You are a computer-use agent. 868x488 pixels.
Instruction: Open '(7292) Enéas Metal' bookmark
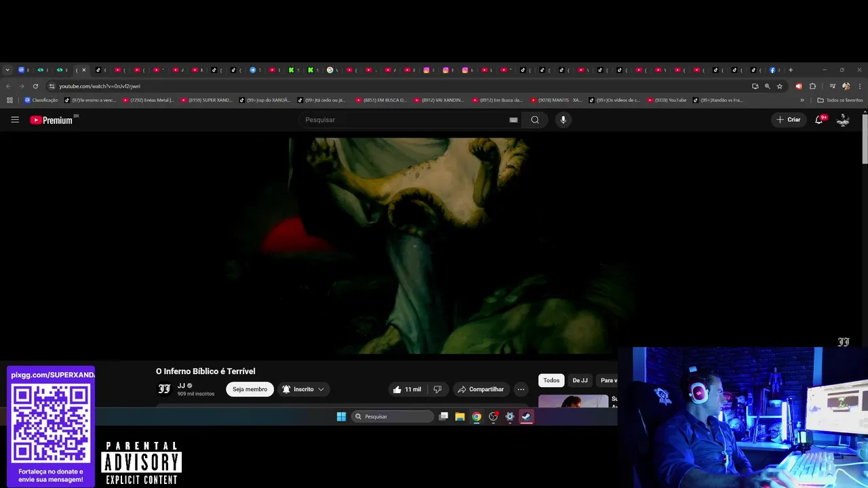point(149,100)
